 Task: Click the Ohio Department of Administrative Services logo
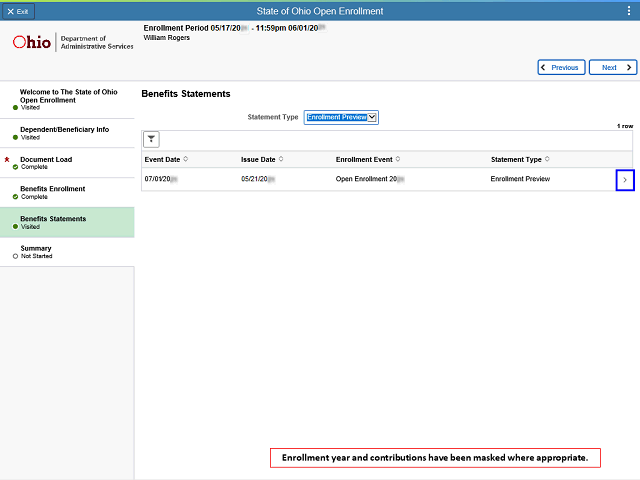coord(72,44)
